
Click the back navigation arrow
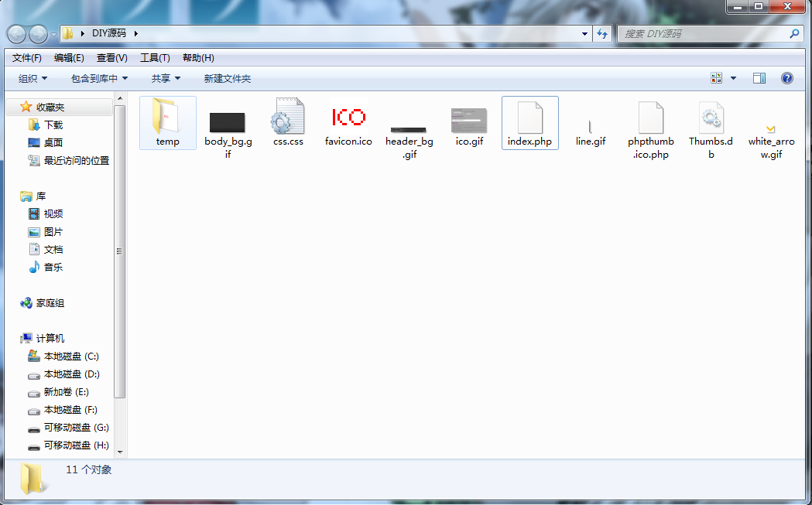17,34
